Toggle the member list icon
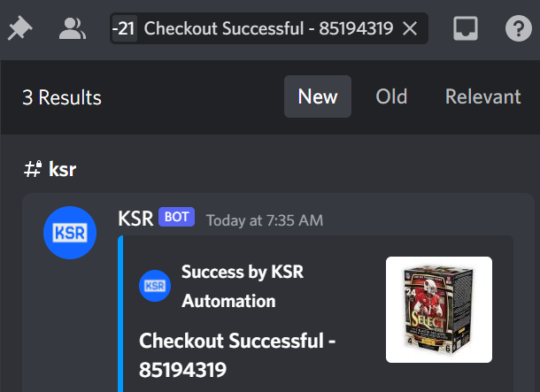The height and width of the screenshot is (392, 540). click(73, 28)
